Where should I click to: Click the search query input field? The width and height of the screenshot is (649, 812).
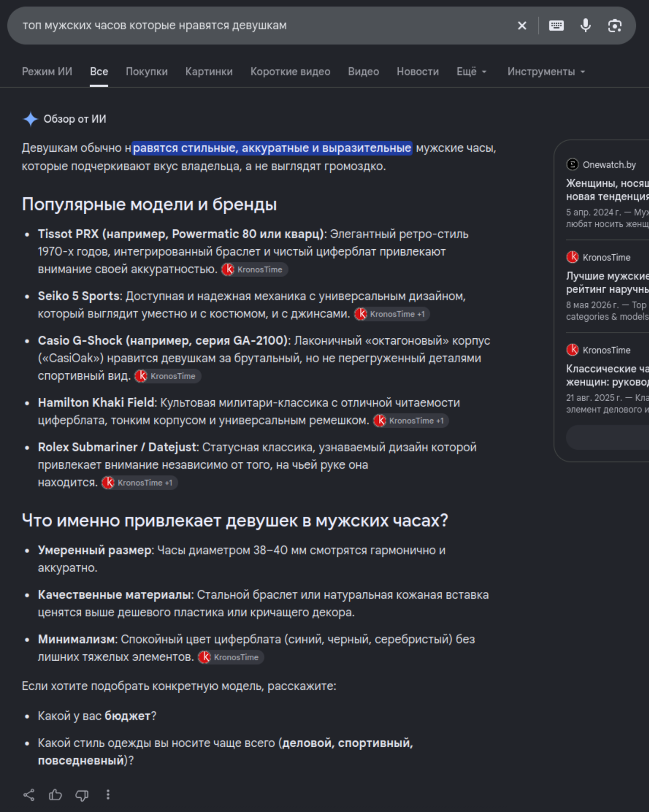tap(263, 26)
